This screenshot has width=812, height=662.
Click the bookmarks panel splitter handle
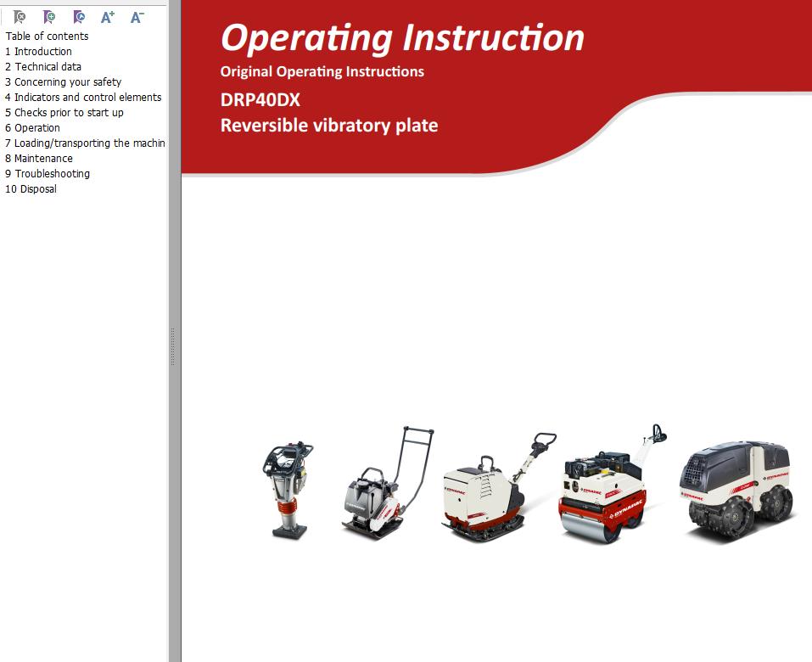[x=172, y=346]
